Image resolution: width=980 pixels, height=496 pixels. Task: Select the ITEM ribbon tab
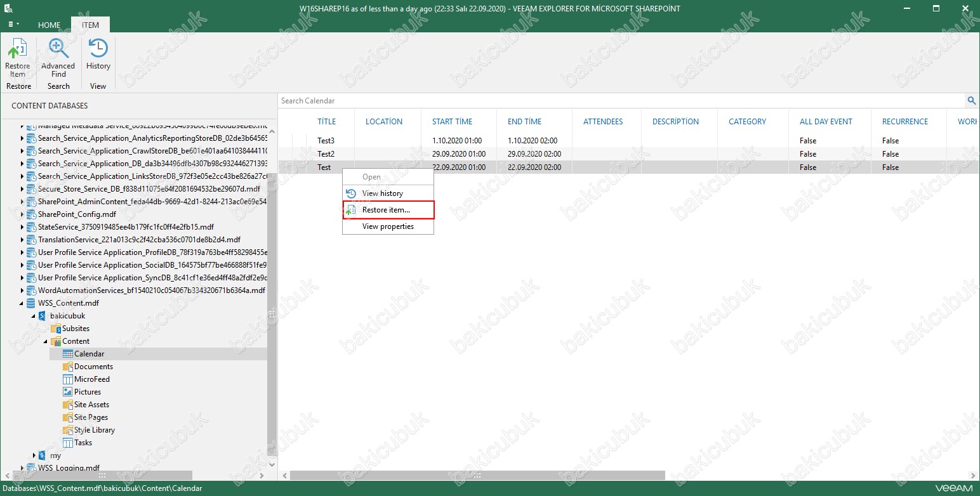point(90,25)
